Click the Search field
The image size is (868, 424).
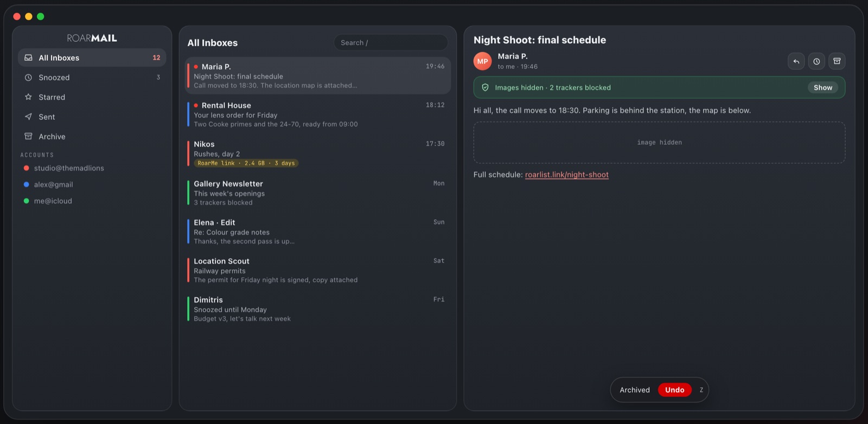pos(391,43)
